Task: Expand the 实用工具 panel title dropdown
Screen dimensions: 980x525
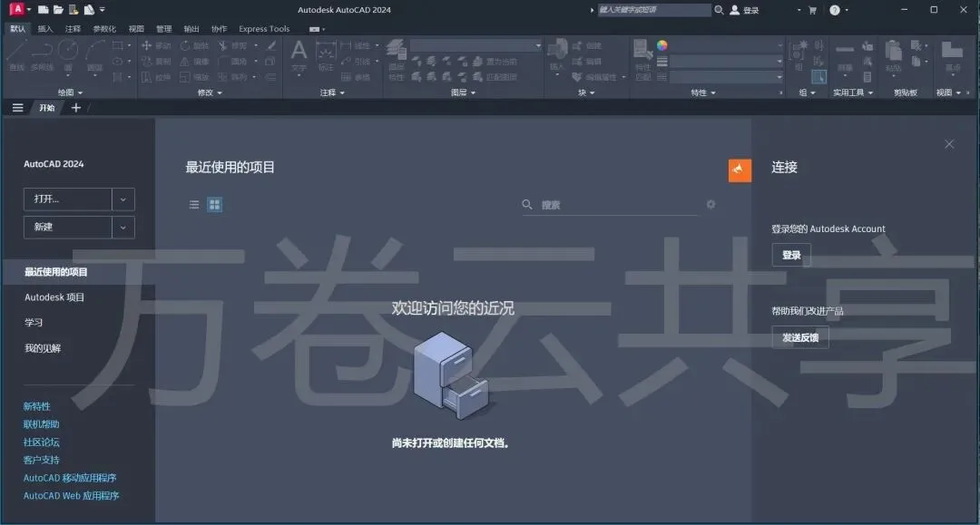Action: click(853, 92)
